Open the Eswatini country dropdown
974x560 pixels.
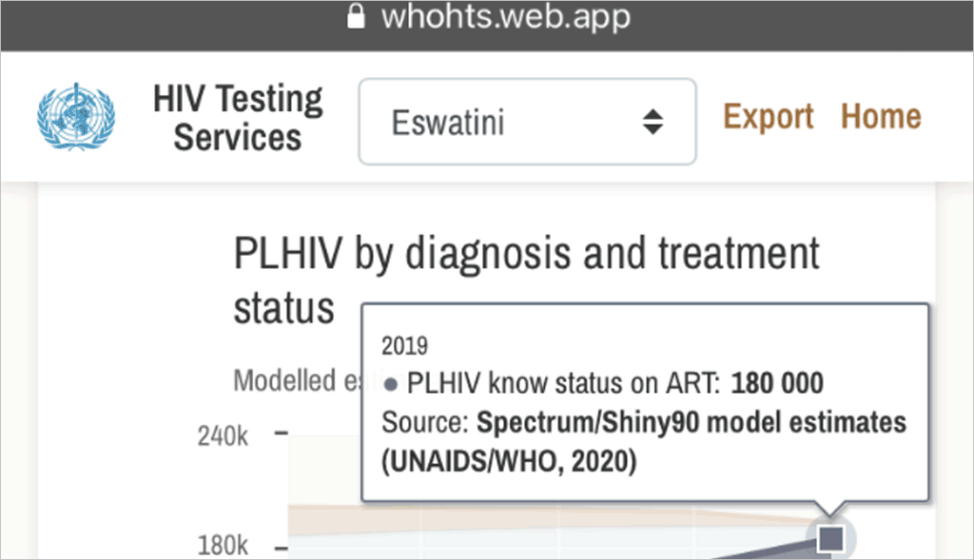(x=527, y=122)
